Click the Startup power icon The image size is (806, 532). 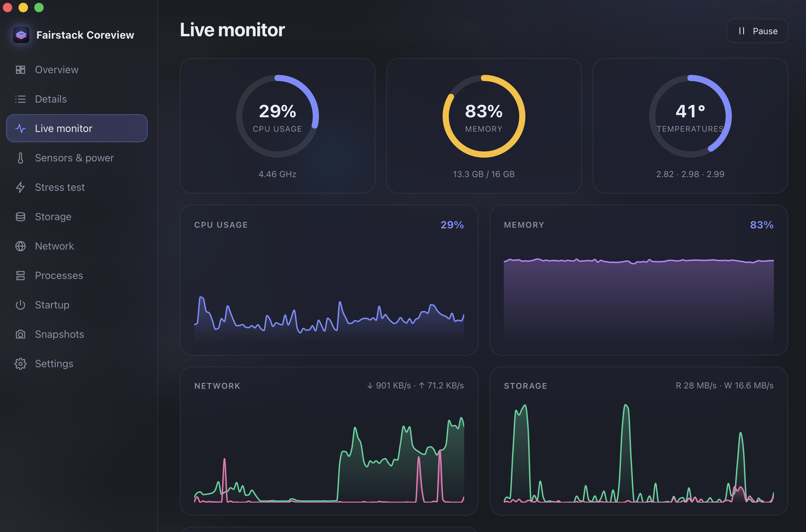coord(21,305)
